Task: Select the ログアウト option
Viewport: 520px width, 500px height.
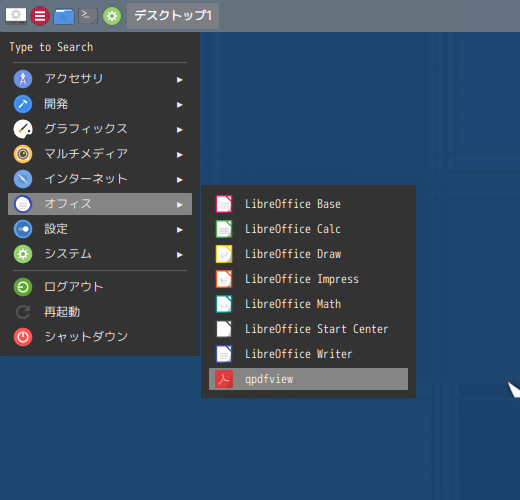Action: [100, 287]
